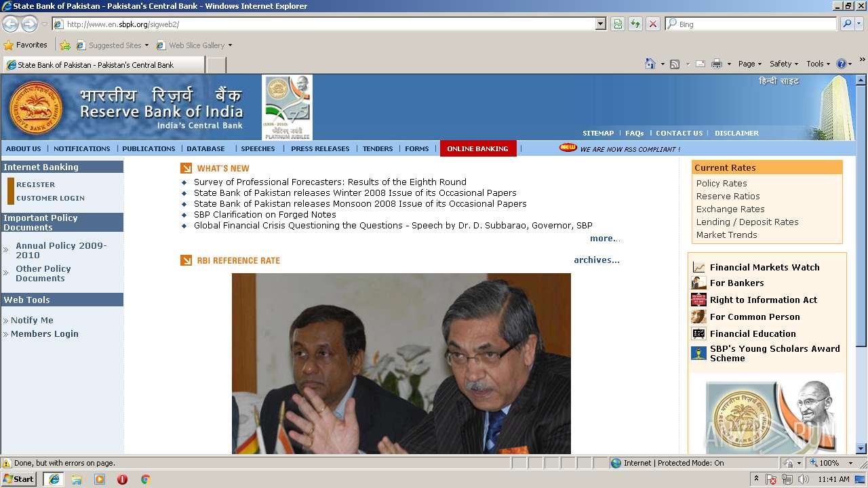
Task: Open the Print button dropdown arrow
Action: (729, 64)
